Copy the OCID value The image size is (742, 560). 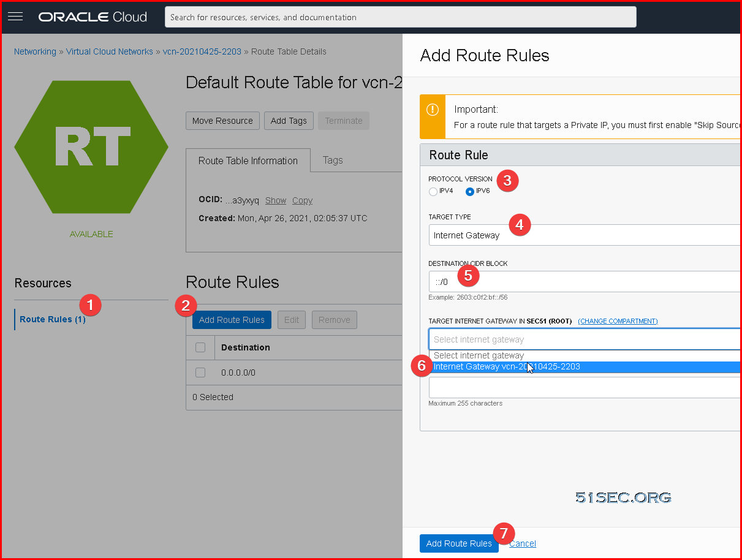[302, 200]
